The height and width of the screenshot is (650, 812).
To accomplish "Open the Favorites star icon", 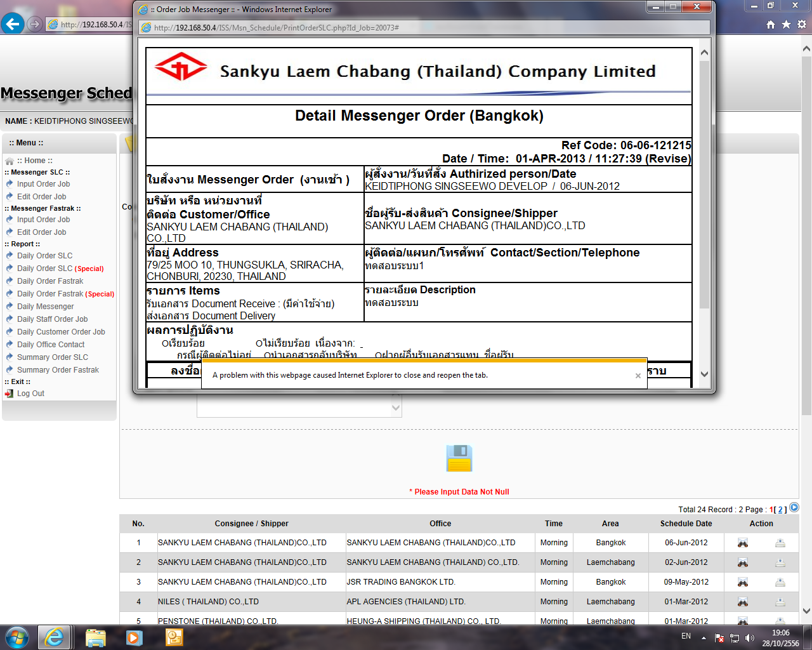I will pos(786,24).
